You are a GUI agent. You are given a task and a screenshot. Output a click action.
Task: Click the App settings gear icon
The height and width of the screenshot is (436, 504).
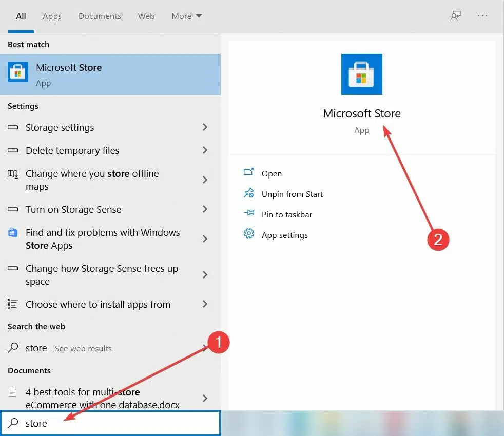click(248, 233)
